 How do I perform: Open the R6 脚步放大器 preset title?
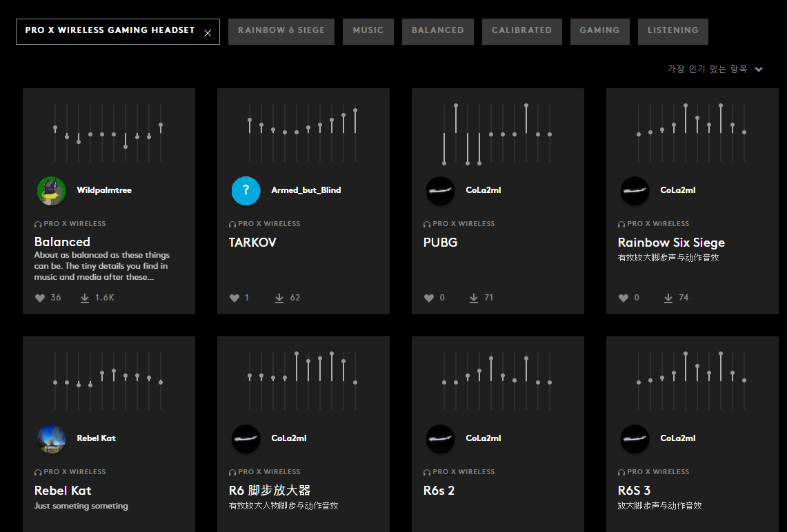(x=270, y=491)
